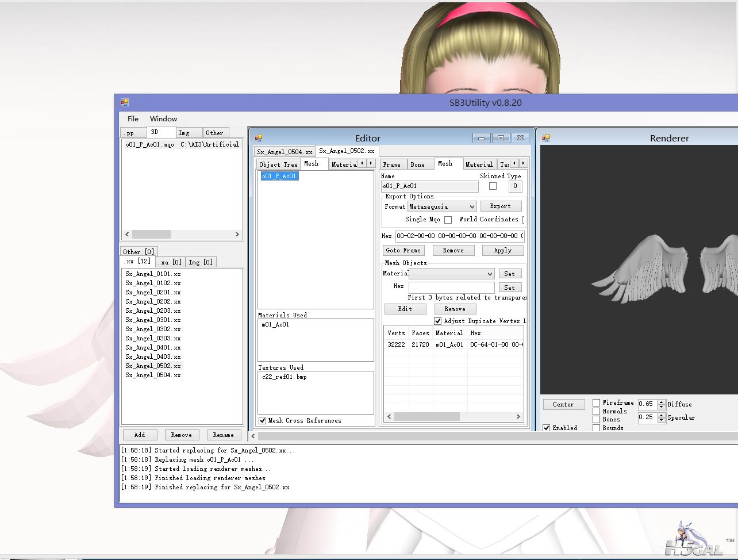Click the Editor window's title icon

pos(259,138)
